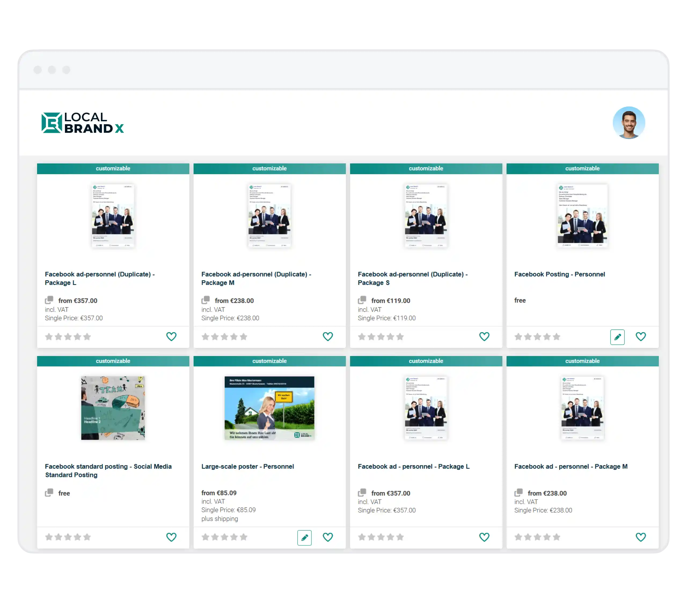Click heart icon on Package M duplicate card
The image size is (687, 616).
coord(328,336)
